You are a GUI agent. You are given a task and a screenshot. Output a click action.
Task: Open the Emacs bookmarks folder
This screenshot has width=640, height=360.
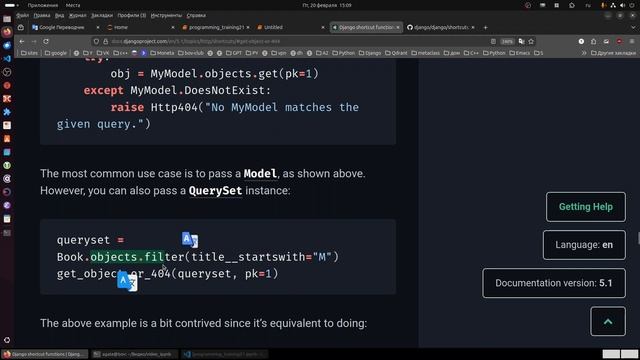pos(520,53)
